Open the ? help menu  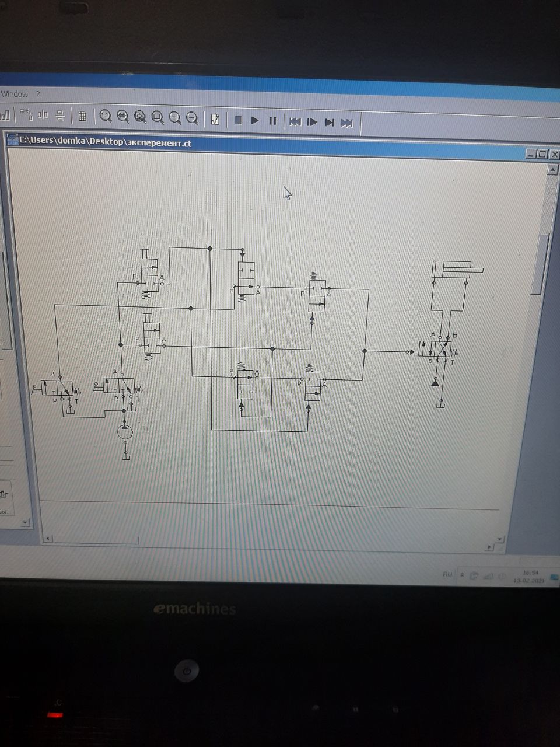[38, 93]
